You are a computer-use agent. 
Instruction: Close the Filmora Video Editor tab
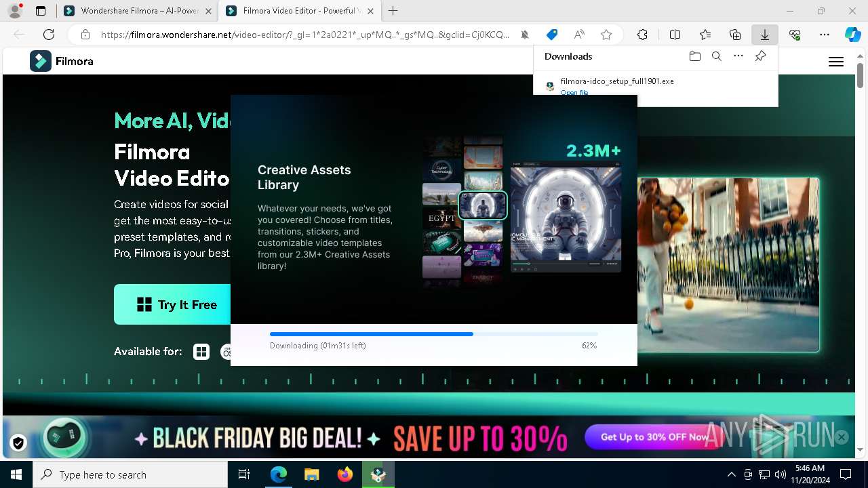[370, 11]
